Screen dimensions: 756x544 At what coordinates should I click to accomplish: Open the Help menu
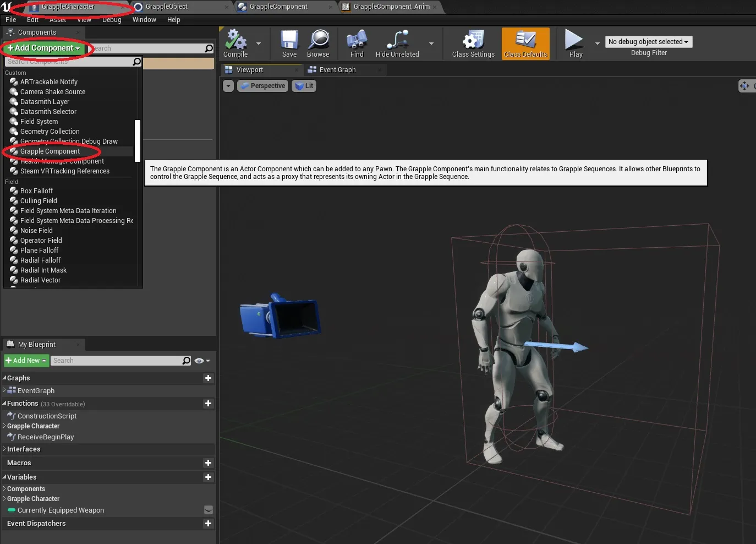[173, 20]
